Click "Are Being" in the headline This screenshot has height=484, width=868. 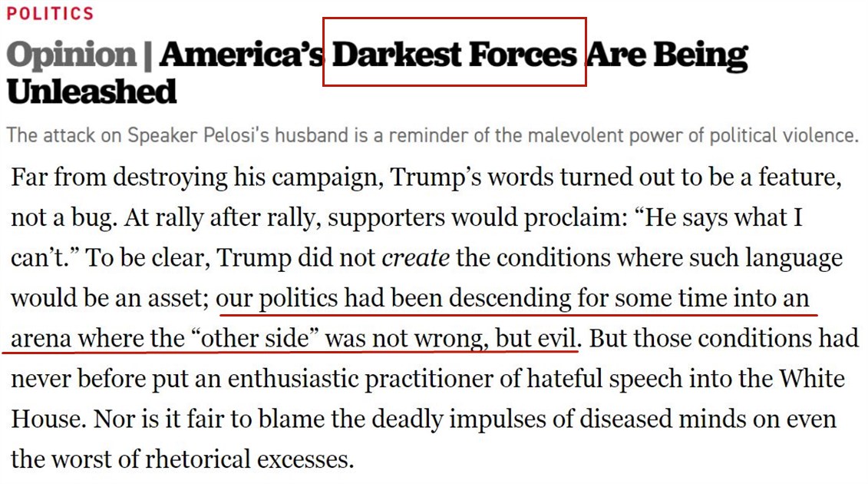click(667, 55)
